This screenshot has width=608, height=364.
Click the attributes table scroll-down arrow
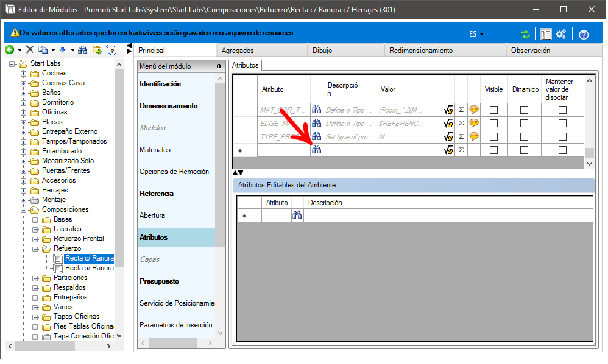point(589,163)
